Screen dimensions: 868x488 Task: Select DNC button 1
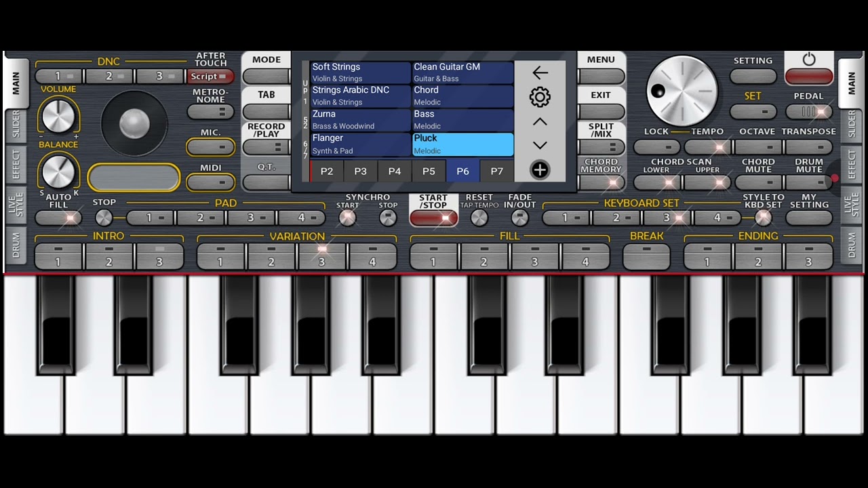tap(59, 77)
